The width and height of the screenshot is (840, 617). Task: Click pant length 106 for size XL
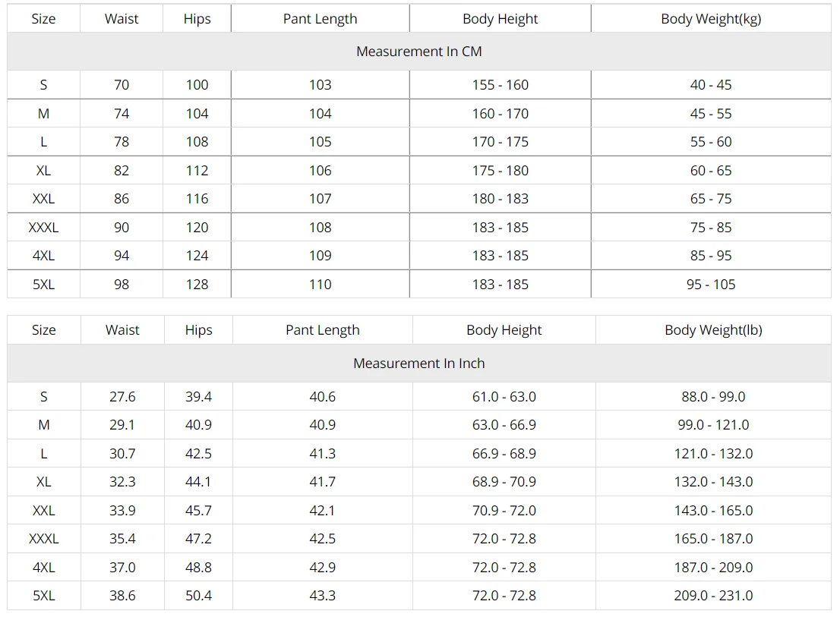pos(320,170)
